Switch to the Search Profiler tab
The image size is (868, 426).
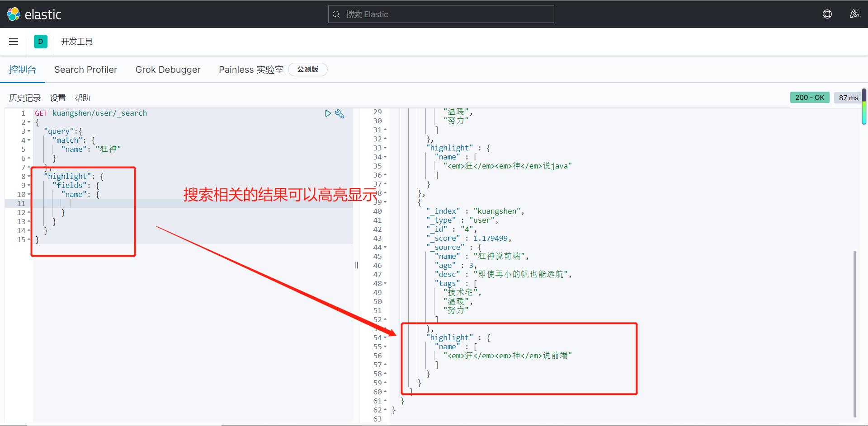tap(86, 70)
